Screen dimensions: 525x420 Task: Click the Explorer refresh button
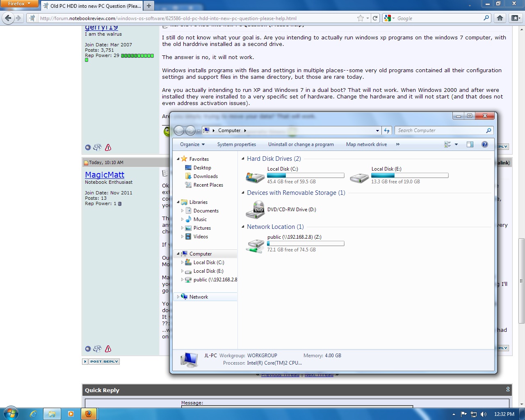click(x=387, y=130)
